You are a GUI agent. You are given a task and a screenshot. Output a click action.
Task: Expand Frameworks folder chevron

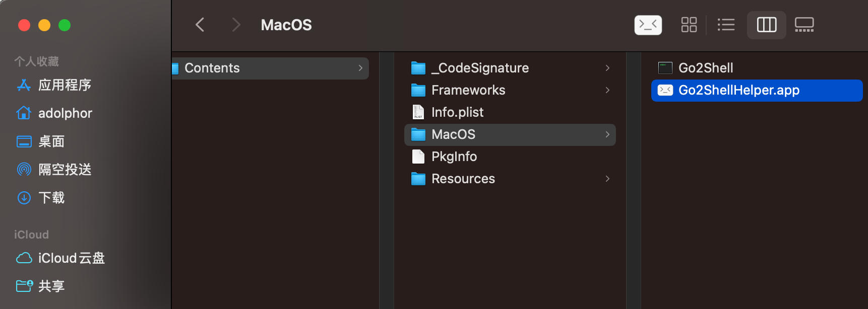click(607, 90)
